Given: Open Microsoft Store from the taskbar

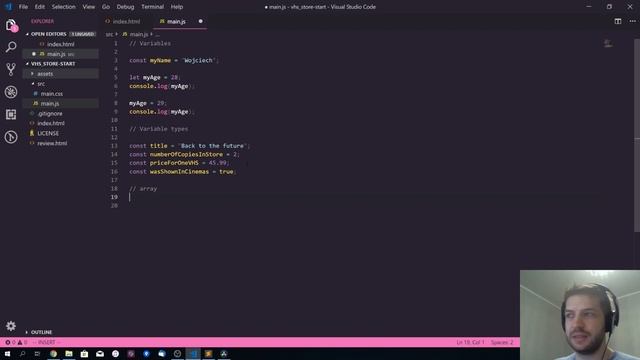Looking at the screenshot, I should [x=84, y=353].
